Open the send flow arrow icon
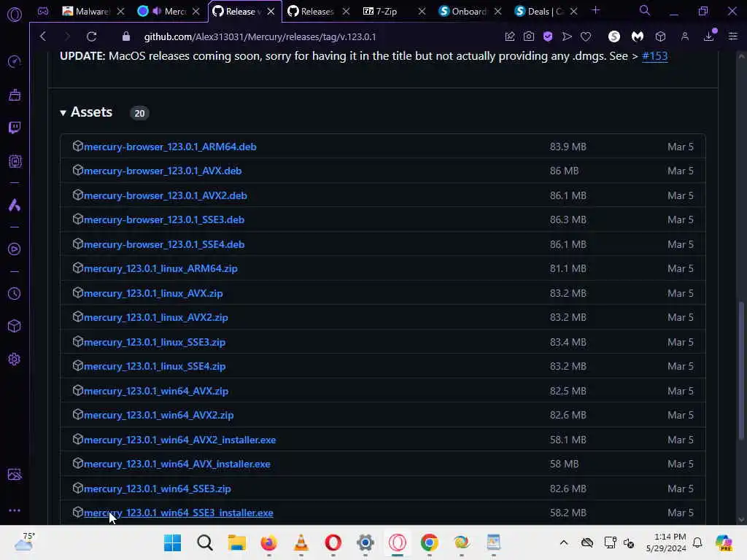Screen dimensions: 747x560 (567, 36)
